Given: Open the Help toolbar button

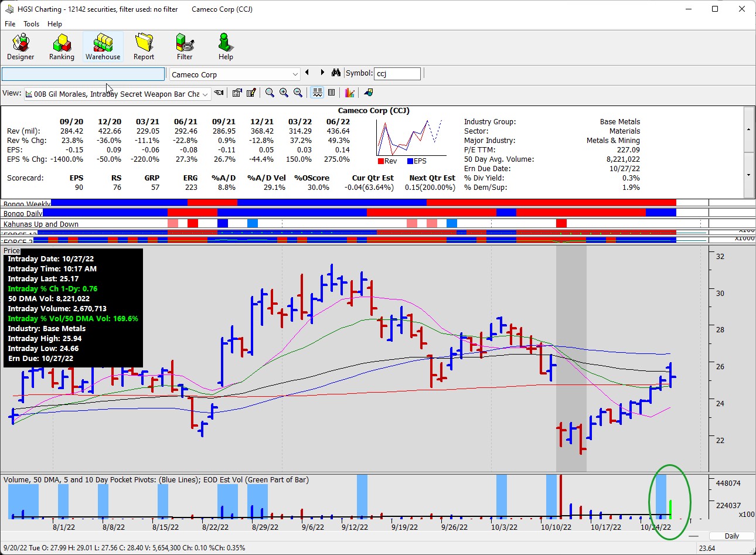Looking at the screenshot, I should click(226, 47).
